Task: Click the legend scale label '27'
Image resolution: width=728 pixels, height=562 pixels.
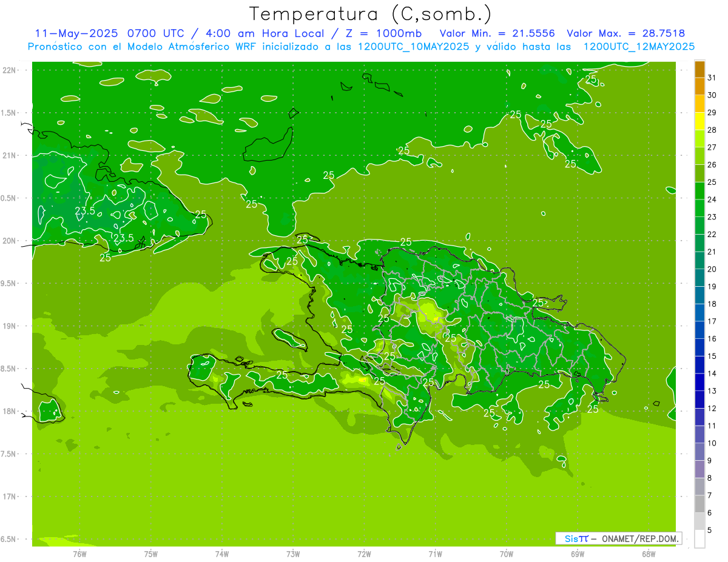Action: [712, 147]
